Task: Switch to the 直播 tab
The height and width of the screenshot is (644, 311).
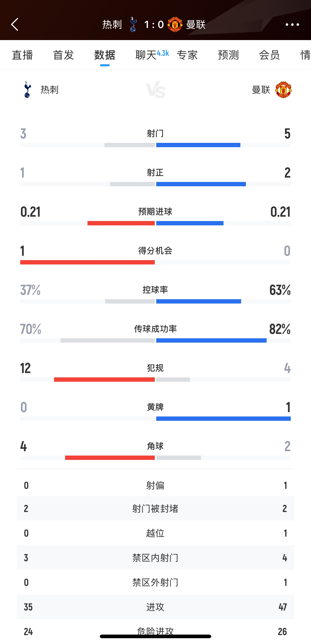Action: point(22,55)
